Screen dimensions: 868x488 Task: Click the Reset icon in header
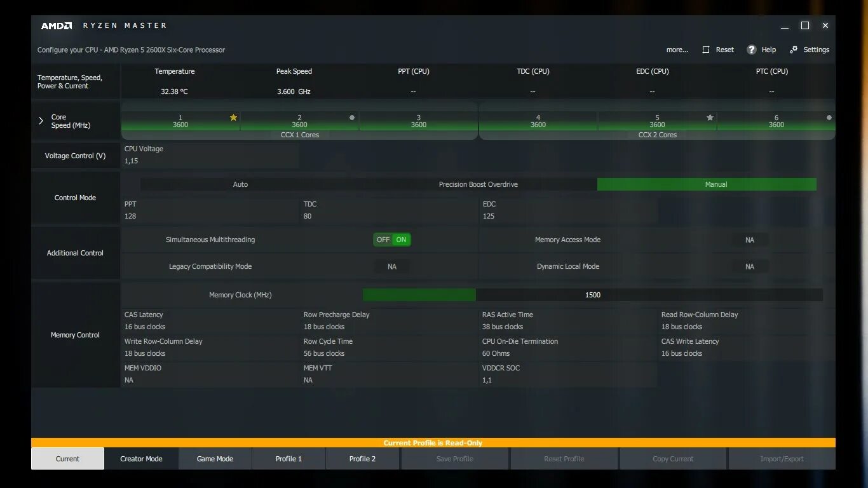pyautogui.click(x=706, y=50)
